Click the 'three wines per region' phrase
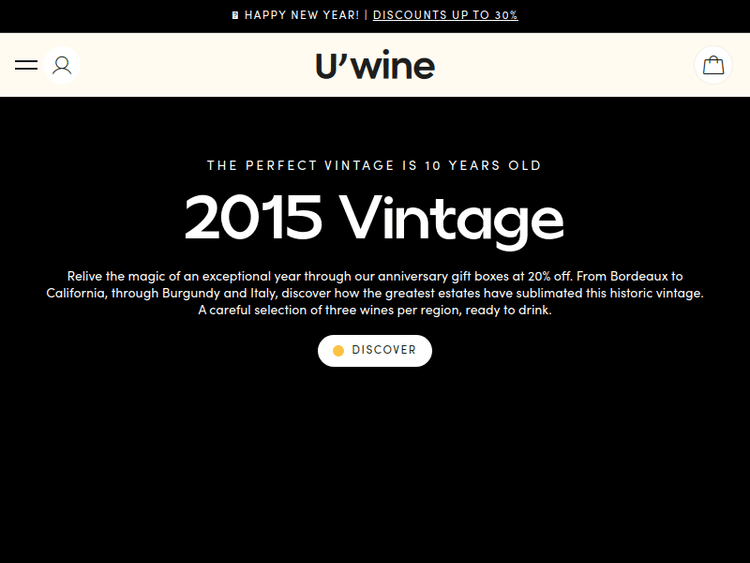Viewport: 750px width, 563px height. click(374, 310)
